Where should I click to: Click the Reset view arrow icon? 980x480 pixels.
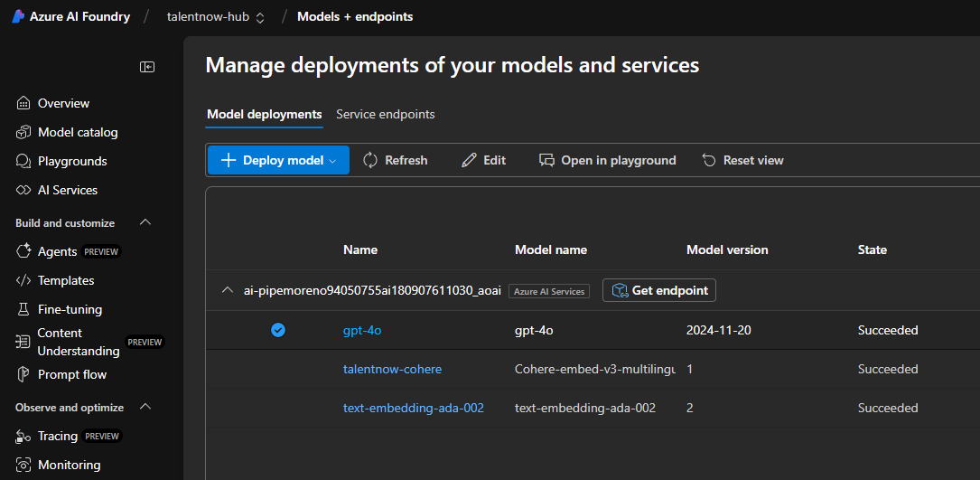point(709,160)
